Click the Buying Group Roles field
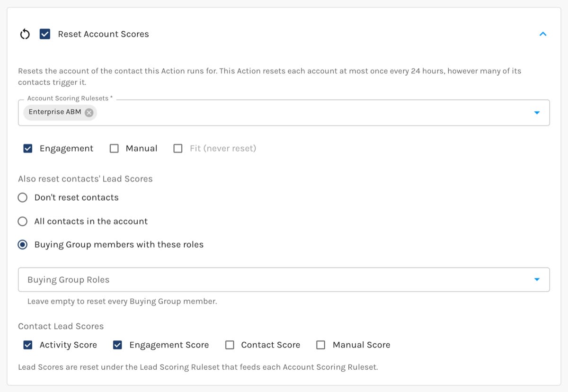The image size is (568, 392). (x=284, y=280)
